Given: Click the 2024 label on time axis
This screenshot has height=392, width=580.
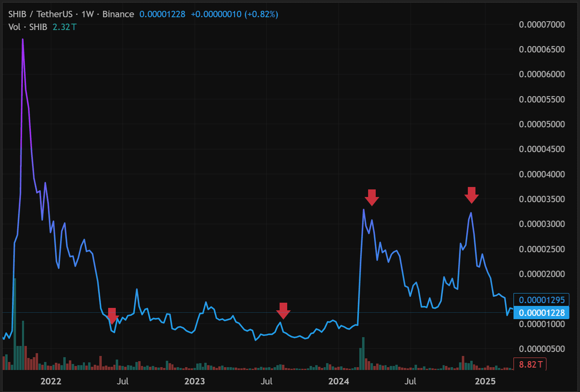Looking at the screenshot, I should (x=338, y=381).
